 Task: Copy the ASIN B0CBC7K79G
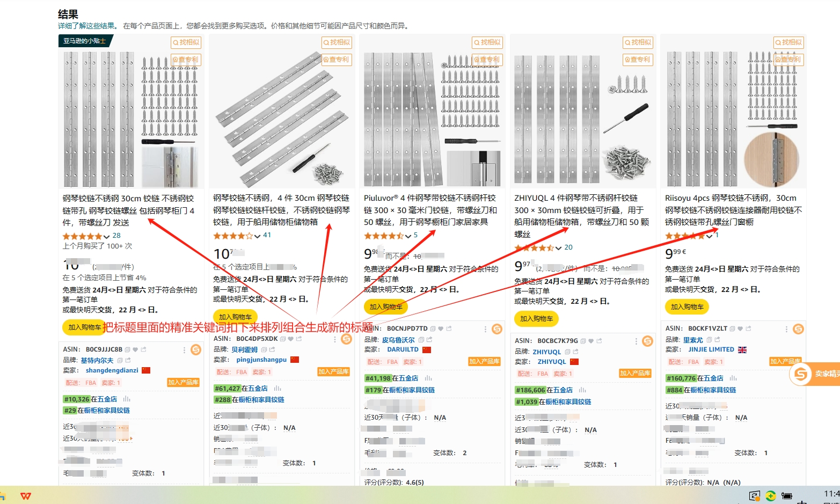(583, 341)
